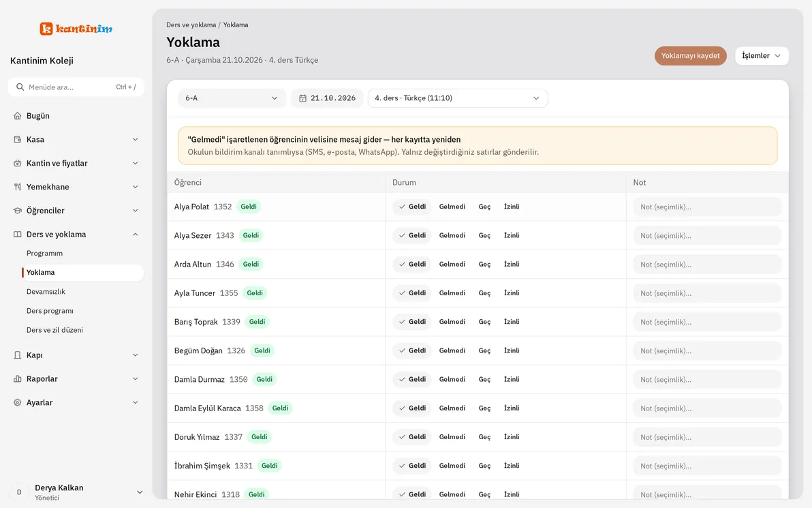Set İbrahim Şimşek to Geç

coord(485,466)
